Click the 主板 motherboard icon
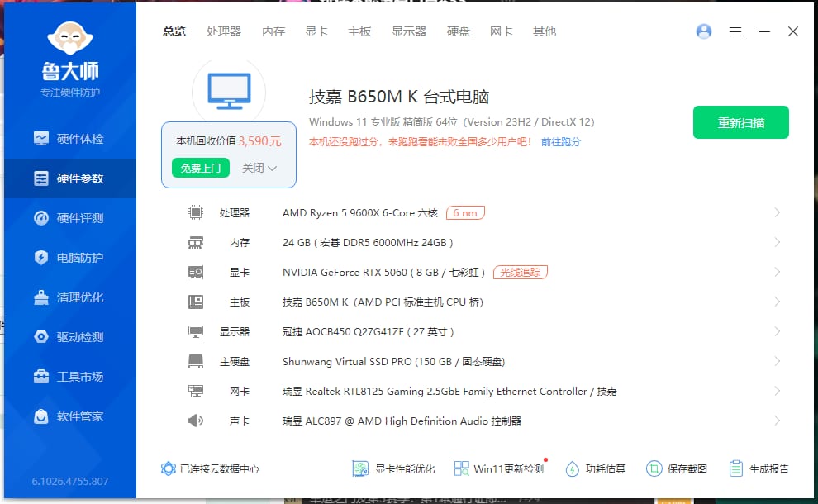 click(x=196, y=302)
